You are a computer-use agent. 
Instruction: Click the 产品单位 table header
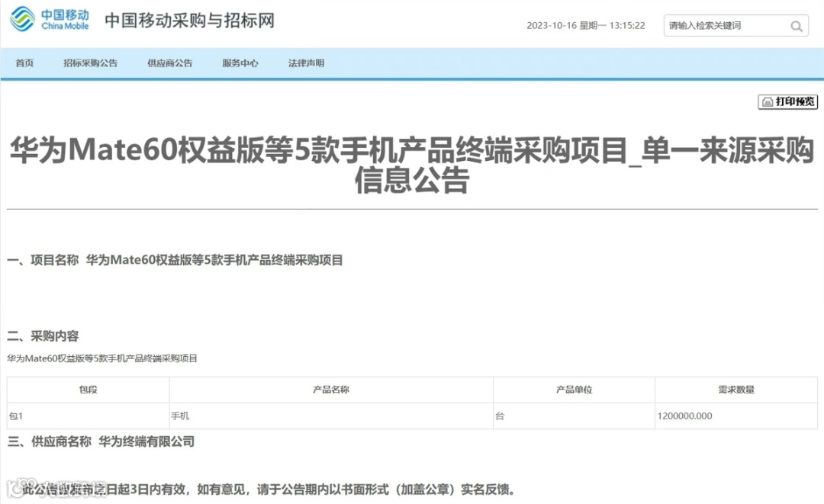[x=574, y=390]
